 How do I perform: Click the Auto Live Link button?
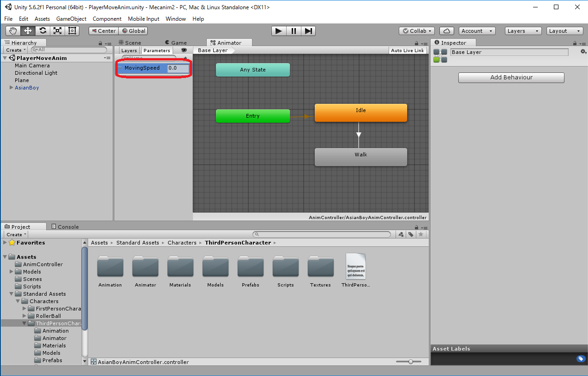click(x=407, y=50)
